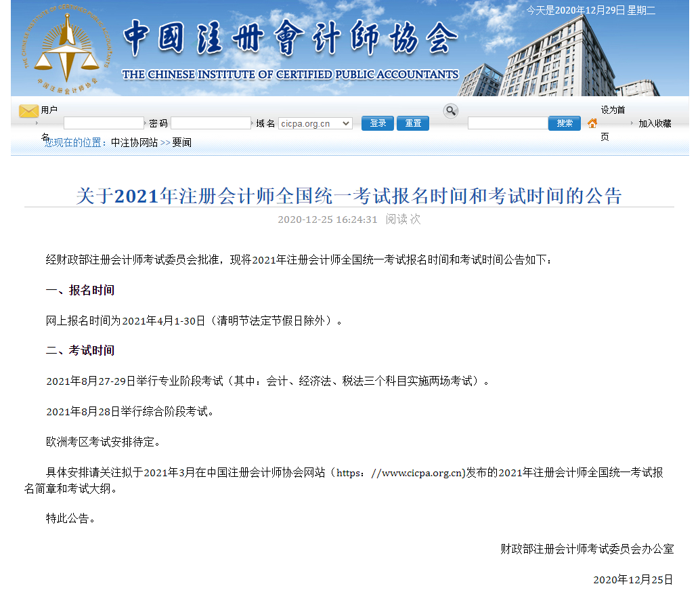Click the orange home icon near 设为首页
The height and width of the screenshot is (607, 700).
tap(594, 123)
